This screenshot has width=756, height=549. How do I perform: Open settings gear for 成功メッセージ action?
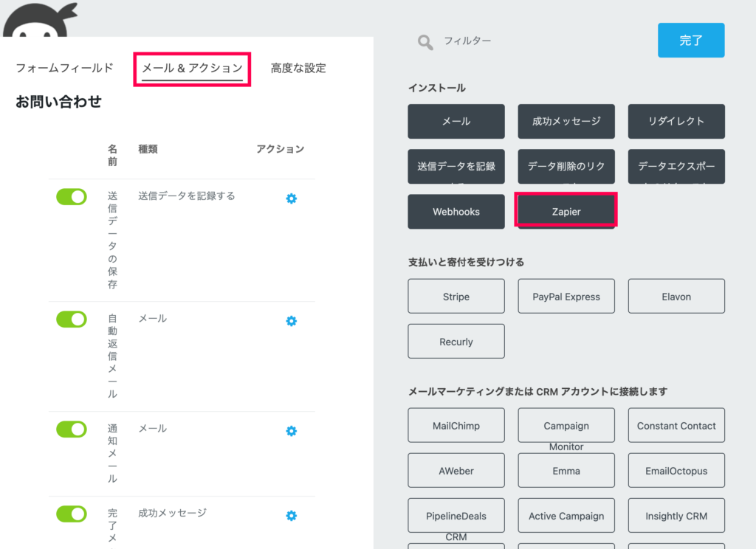click(291, 515)
